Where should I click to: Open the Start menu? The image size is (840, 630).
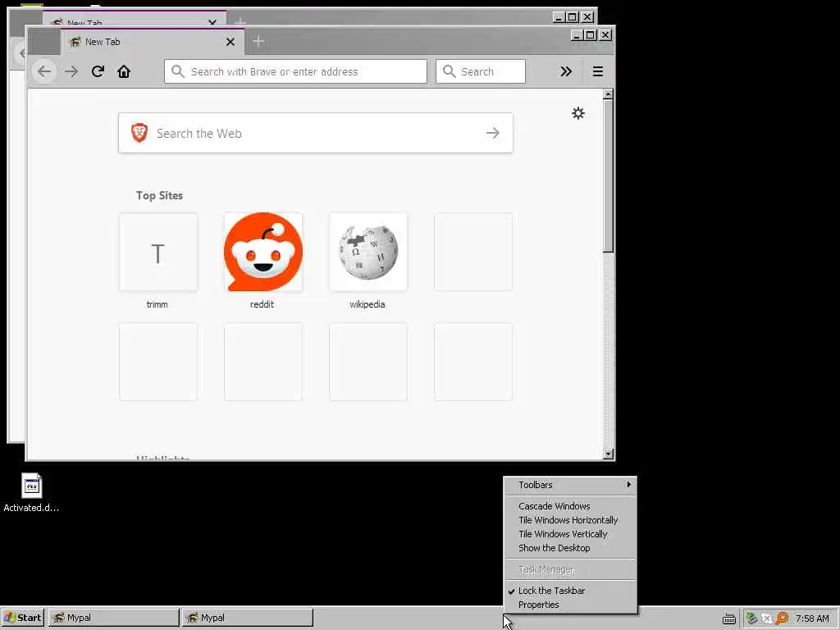coord(22,618)
